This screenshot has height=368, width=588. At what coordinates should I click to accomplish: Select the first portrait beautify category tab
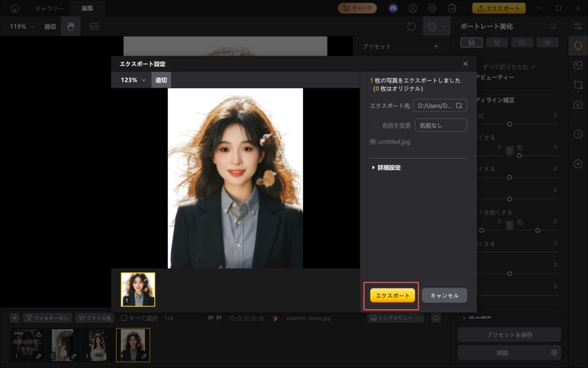coord(472,43)
